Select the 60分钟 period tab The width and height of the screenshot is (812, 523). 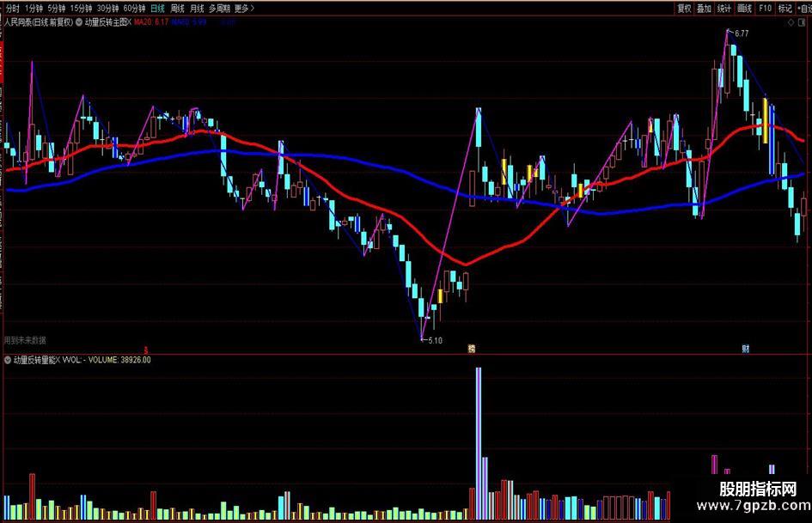(134, 9)
